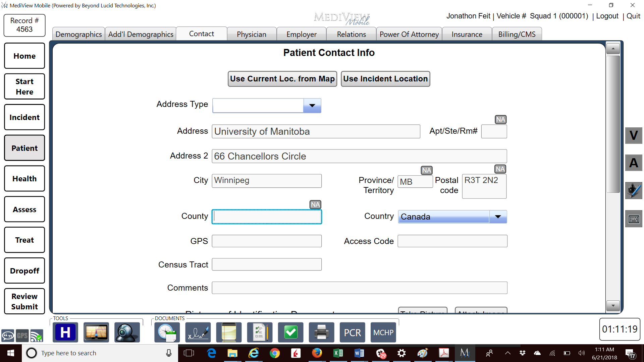
Task: Toggle NA for Postal code
Action: coord(500,169)
